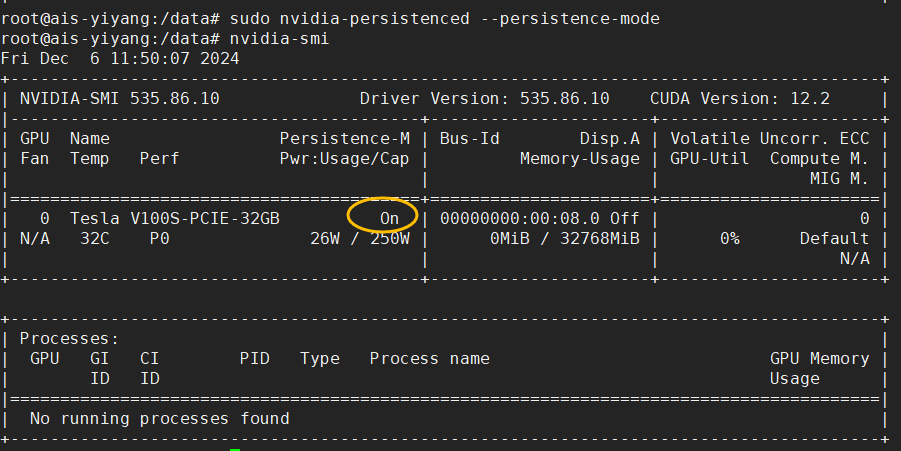The height and width of the screenshot is (451, 901).
Task: Select the Fri Dec 6 timestamp line
Action: coord(119,59)
